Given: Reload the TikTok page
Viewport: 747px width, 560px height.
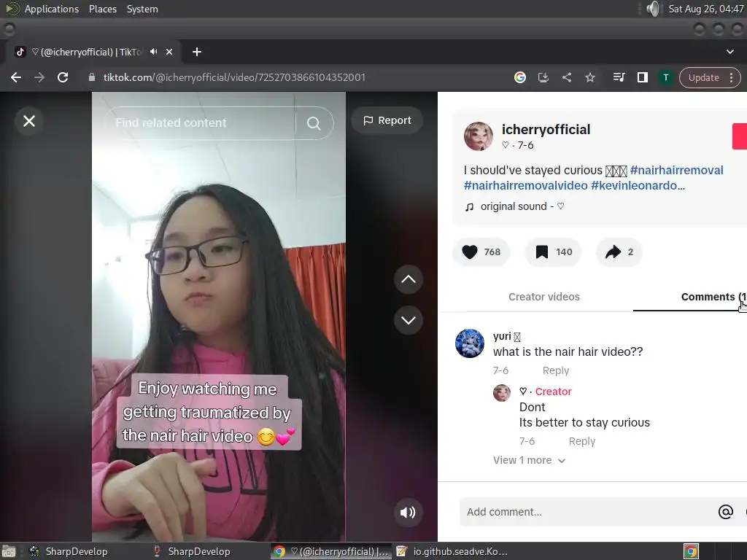Looking at the screenshot, I should (x=63, y=77).
